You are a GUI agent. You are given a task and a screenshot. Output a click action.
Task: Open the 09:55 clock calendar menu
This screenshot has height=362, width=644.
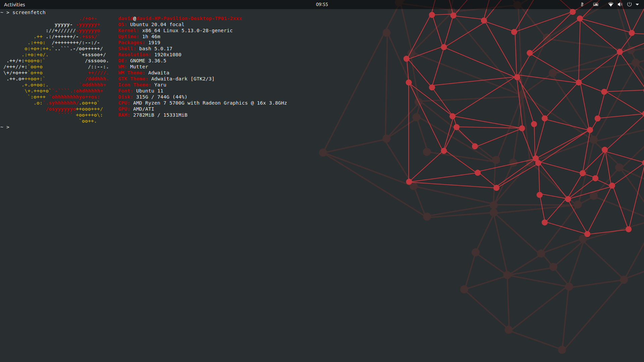coord(322,4)
